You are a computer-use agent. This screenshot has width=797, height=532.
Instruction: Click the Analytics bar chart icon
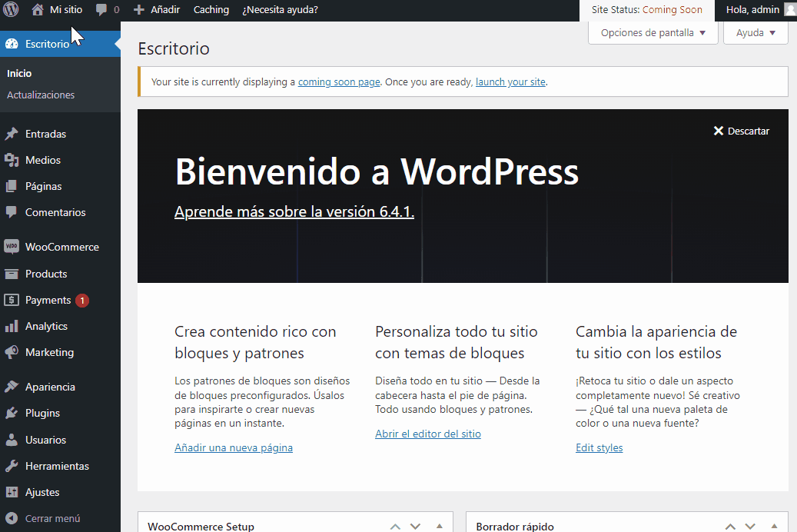tap(12, 326)
